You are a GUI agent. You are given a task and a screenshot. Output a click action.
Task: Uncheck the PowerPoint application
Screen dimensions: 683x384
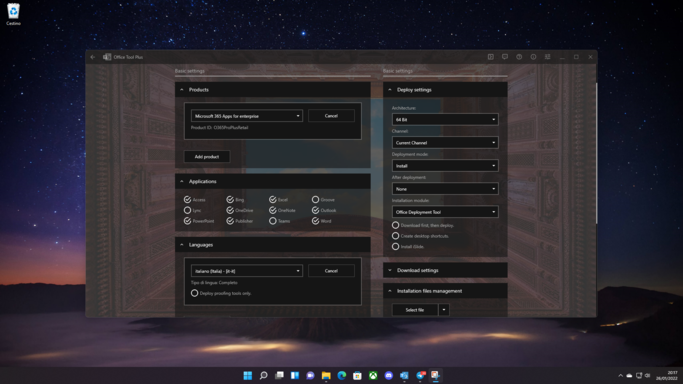187,221
